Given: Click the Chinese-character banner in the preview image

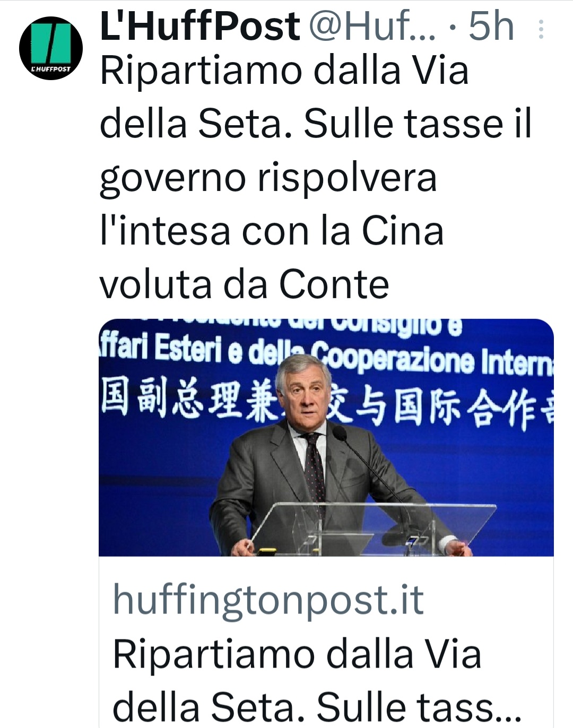Looking at the screenshot, I should tap(326, 405).
